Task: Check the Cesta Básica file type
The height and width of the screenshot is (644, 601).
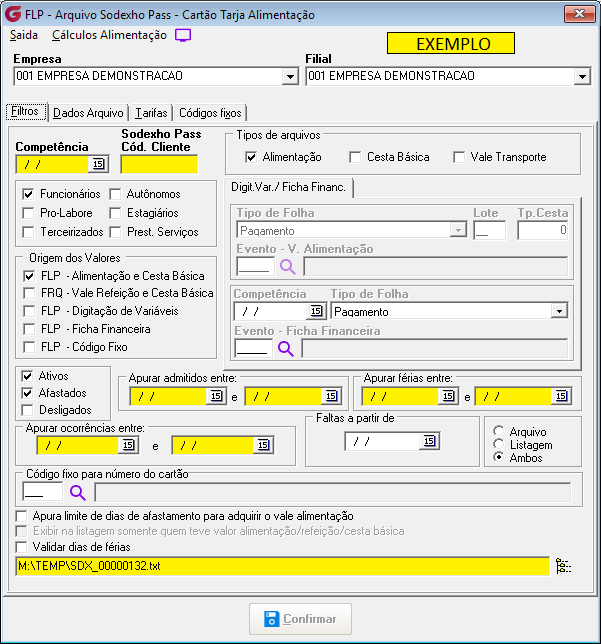Action: tap(355, 157)
